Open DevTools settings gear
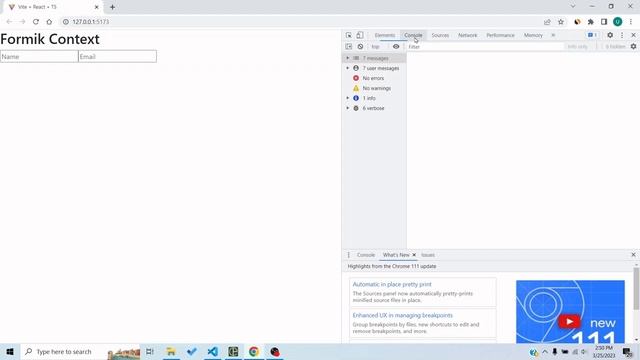Screen dimensions: 640x360 click(610, 35)
